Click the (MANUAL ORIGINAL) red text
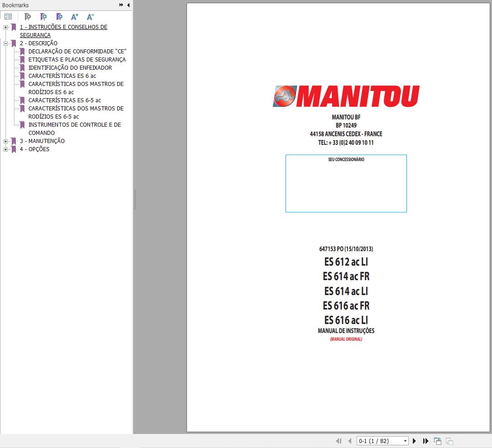 [x=346, y=339]
